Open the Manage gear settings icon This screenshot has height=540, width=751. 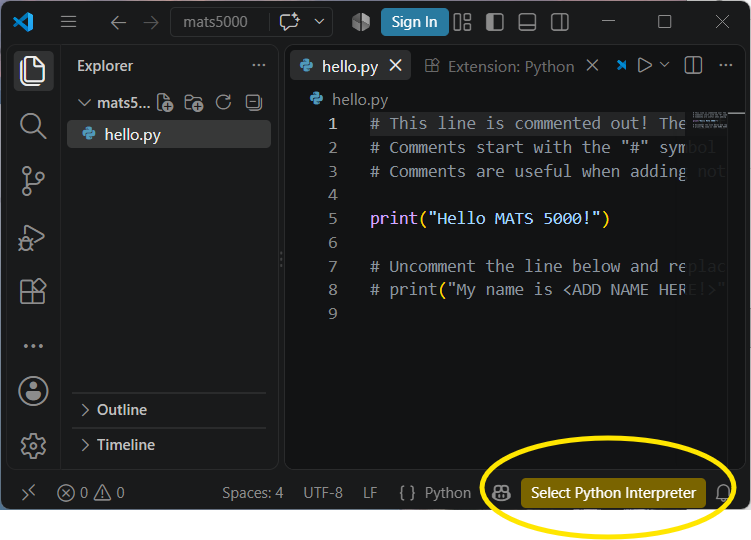33,446
